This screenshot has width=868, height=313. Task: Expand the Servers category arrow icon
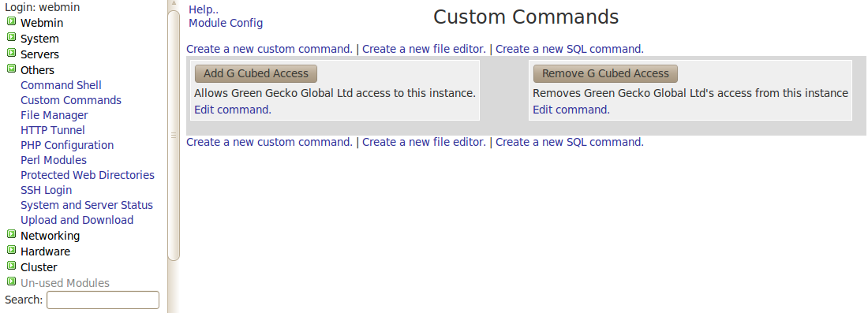(11, 53)
